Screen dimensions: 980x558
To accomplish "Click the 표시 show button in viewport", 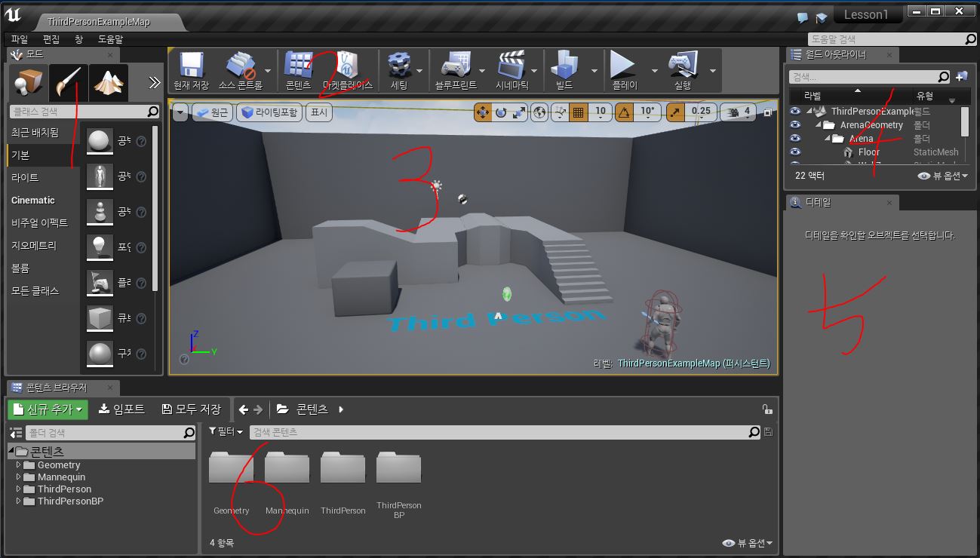I will point(320,112).
